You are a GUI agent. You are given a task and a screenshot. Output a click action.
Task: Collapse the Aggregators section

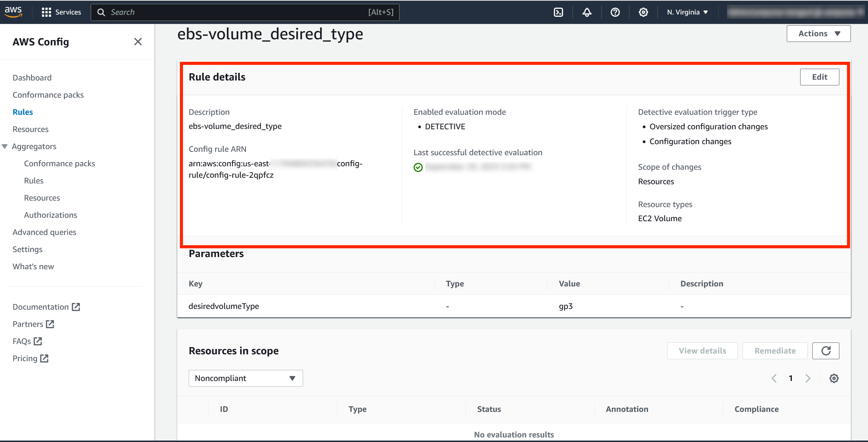pos(5,146)
